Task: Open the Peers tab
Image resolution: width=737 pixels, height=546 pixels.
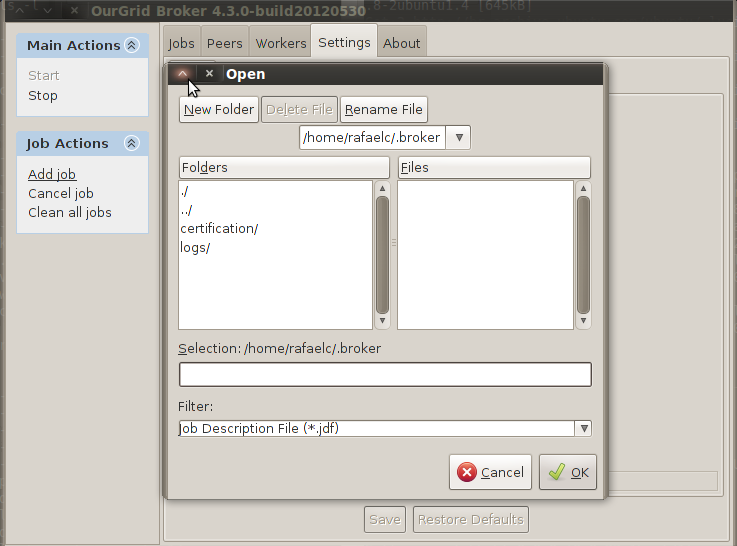Action: coord(225,43)
